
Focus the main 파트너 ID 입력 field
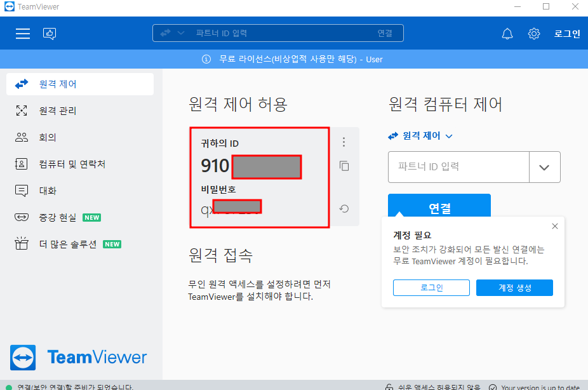(x=458, y=167)
